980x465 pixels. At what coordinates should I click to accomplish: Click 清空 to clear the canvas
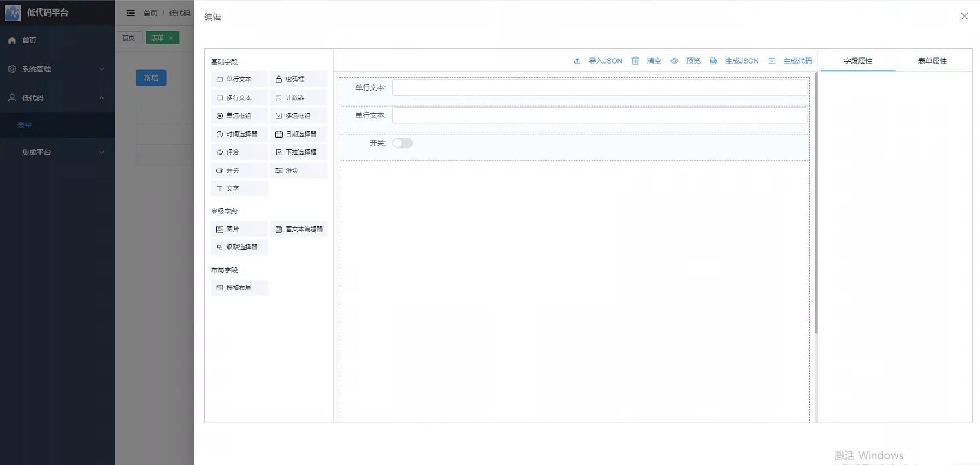point(647,61)
